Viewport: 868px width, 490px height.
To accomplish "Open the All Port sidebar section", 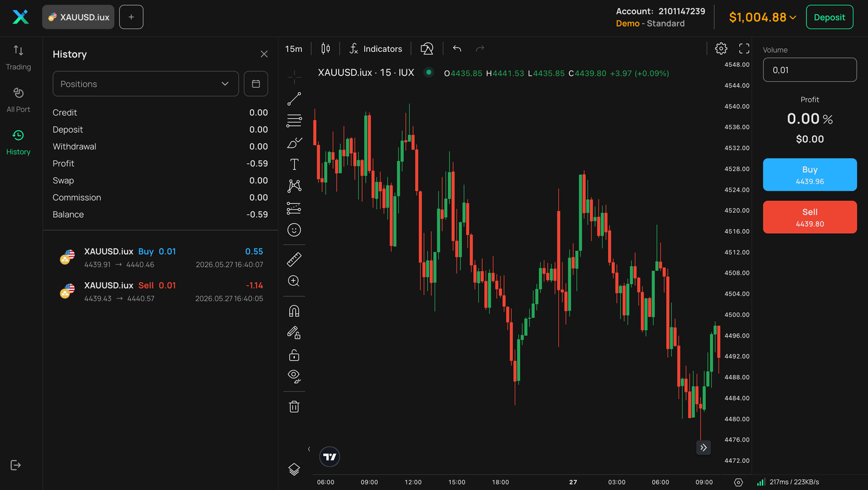I will point(18,99).
